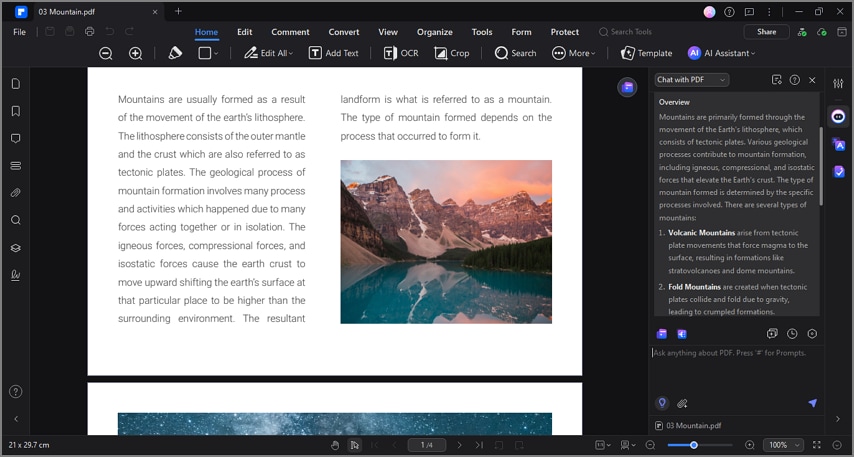Open the Layers sidebar panel
The height and width of the screenshot is (457, 854).
[x=16, y=248]
